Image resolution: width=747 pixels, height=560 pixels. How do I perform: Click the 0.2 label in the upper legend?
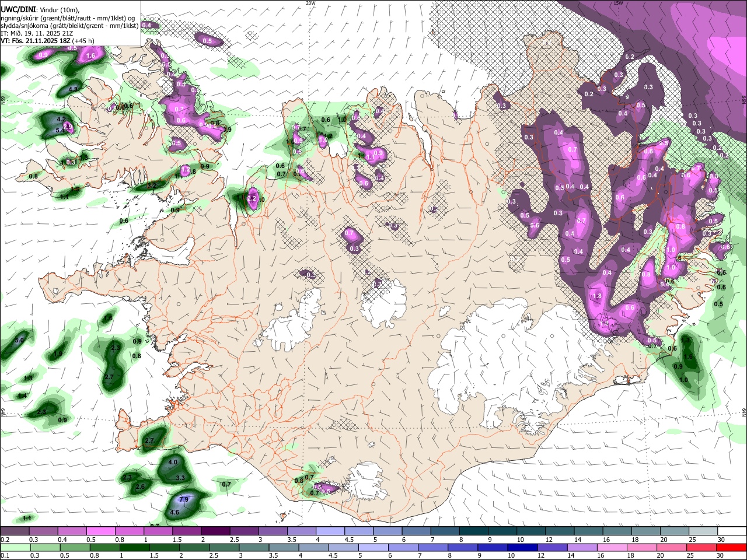pos(4,540)
